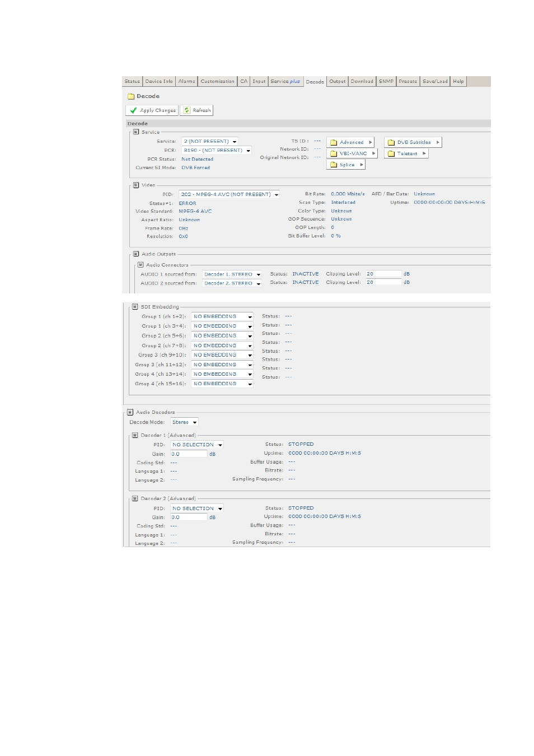Screen dimensions: 534x756
Task: Click arrow next to VBI-VANC submenu
Action: (x=373, y=153)
